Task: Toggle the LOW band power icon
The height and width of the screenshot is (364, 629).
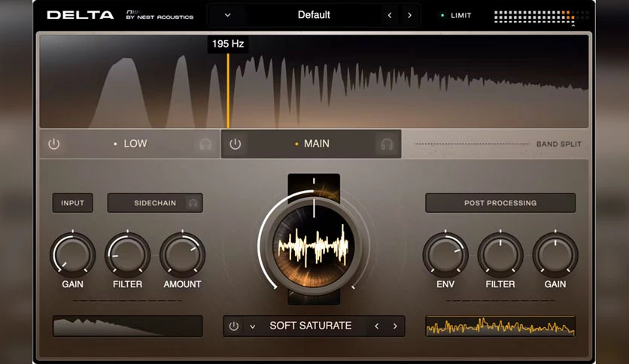Action: click(53, 144)
